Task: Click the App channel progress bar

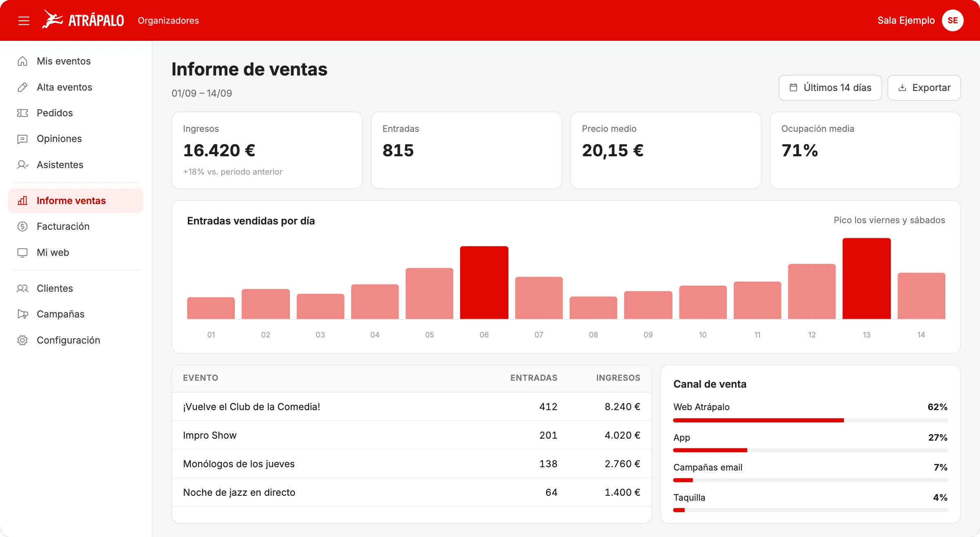Action: (x=810, y=450)
